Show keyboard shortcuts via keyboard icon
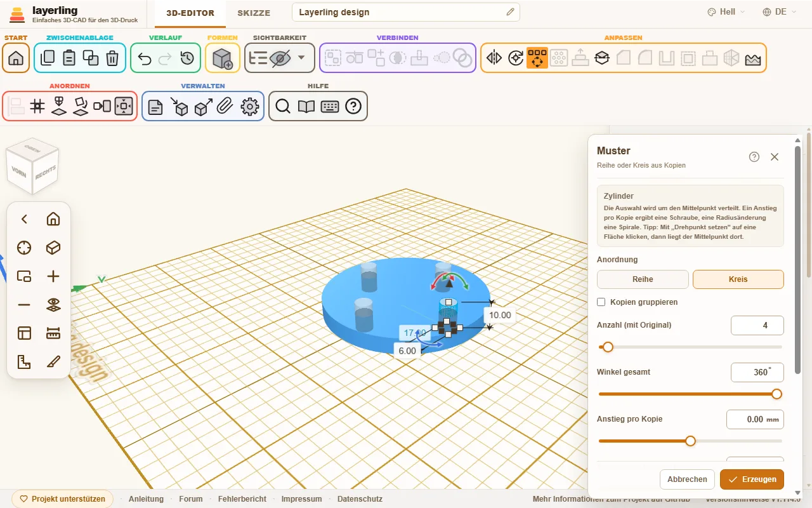 (330, 106)
